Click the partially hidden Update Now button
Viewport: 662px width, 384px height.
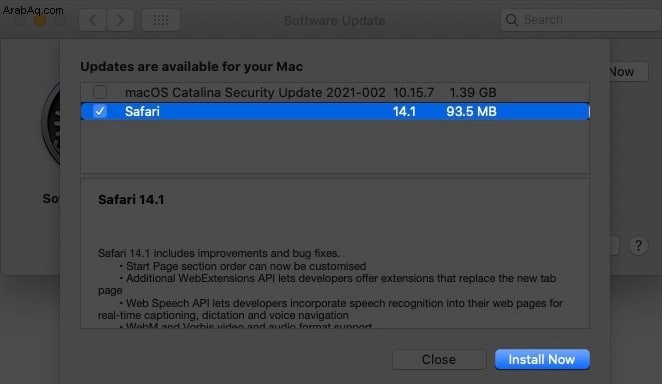(629, 72)
